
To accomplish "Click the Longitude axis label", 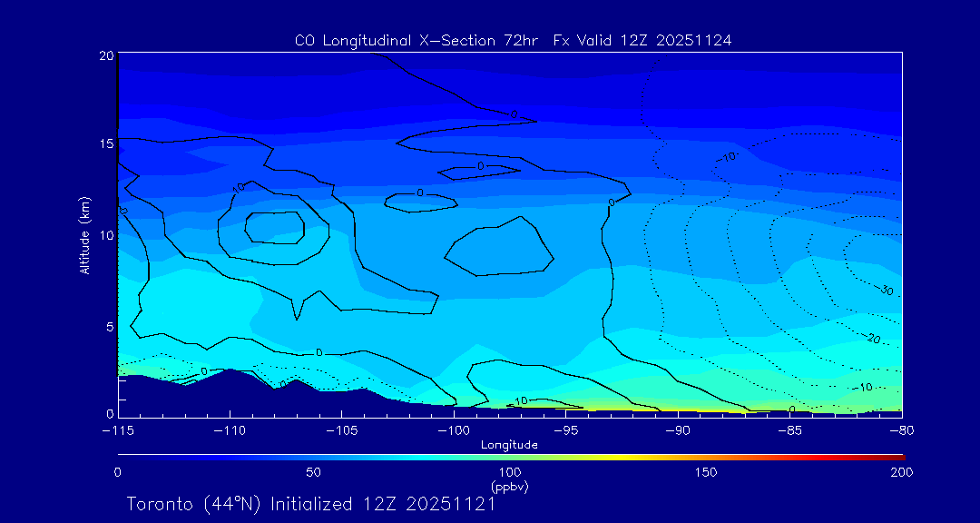I will point(509,445).
